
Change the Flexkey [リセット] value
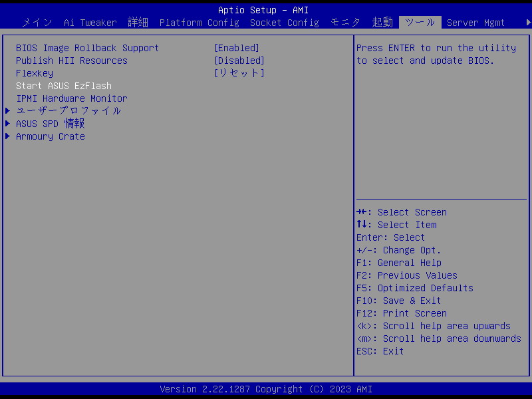coord(239,73)
